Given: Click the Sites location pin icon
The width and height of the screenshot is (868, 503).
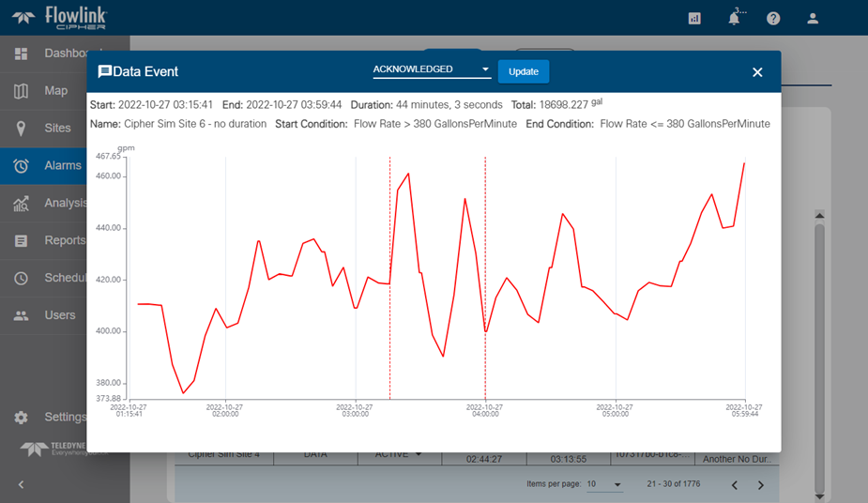Looking at the screenshot, I should click(22, 129).
